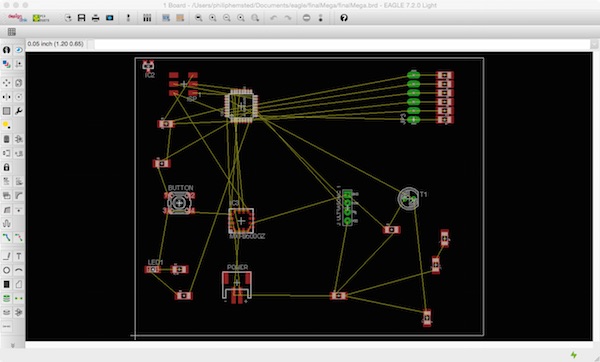Viewport: 600px width, 362px height.
Task: Click into the command line input field
Action: click(342, 44)
